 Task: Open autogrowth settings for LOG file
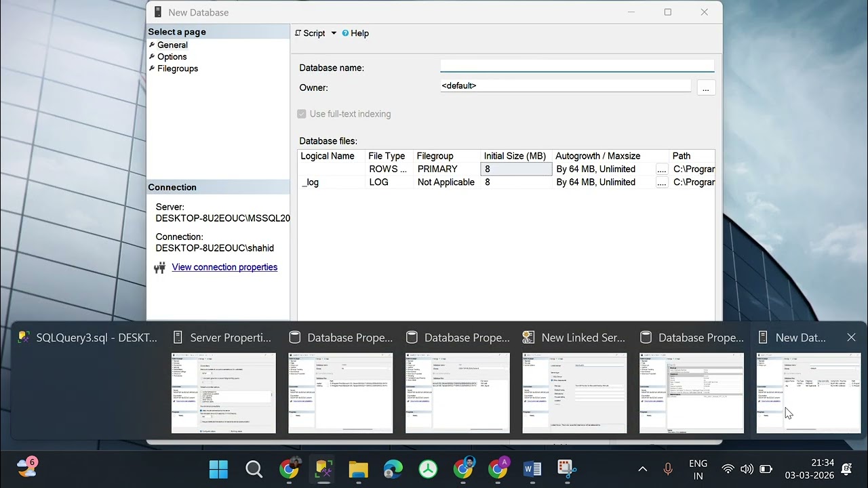coord(662,182)
